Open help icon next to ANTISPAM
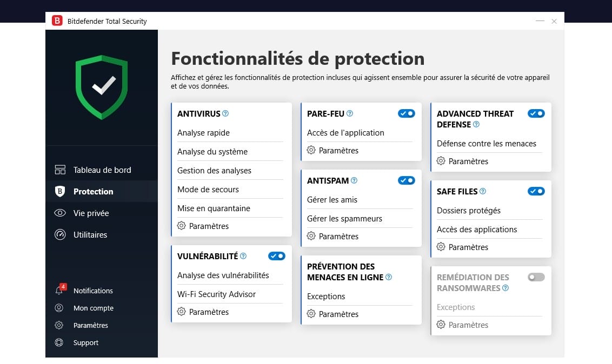Viewport: 612px width, 364px height. [x=354, y=180]
